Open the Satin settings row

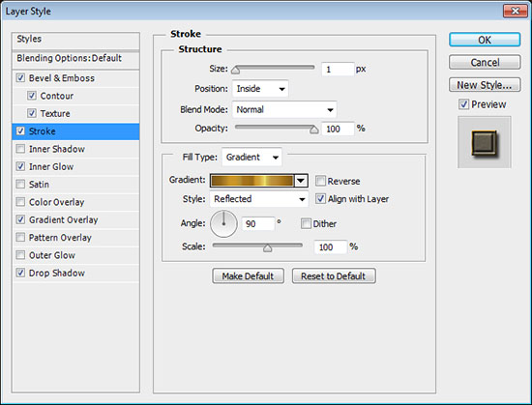click(x=75, y=185)
